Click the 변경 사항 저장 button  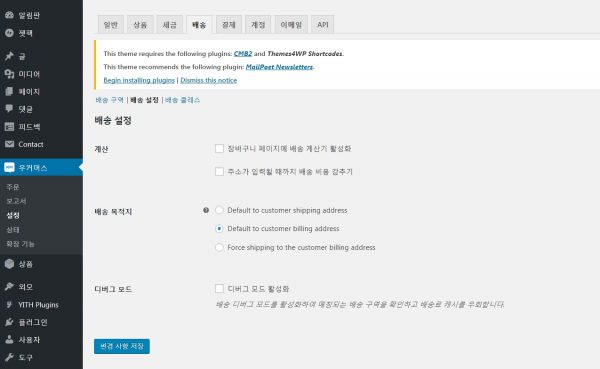click(x=122, y=346)
